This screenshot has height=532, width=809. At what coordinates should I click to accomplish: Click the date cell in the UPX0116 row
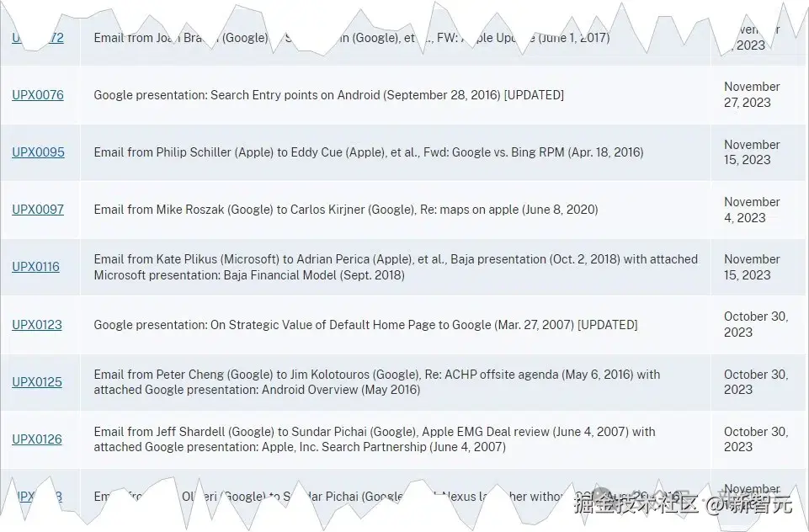(x=752, y=267)
